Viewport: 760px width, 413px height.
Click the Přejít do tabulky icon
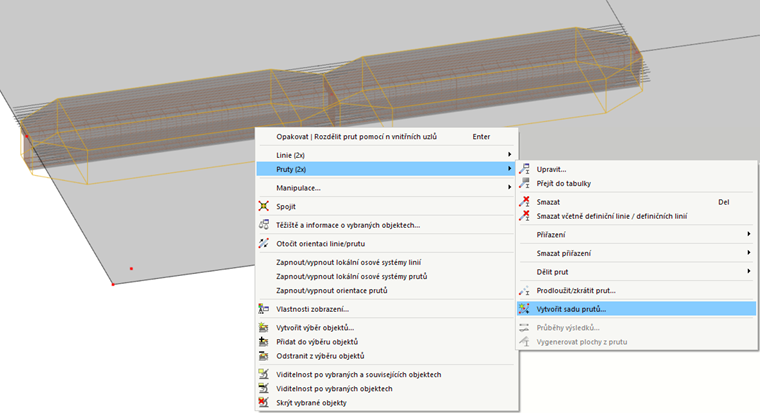click(x=524, y=183)
